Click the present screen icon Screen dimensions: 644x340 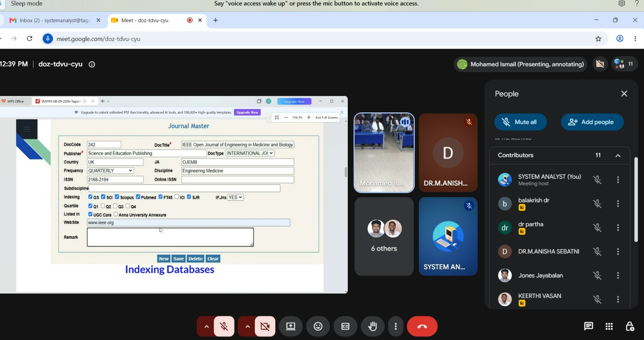[291, 326]
